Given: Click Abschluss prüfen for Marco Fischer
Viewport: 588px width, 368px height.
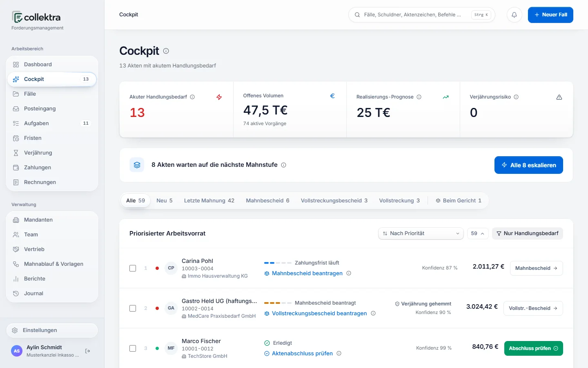Looking at the screenshot, I should (x=534, y=348).
